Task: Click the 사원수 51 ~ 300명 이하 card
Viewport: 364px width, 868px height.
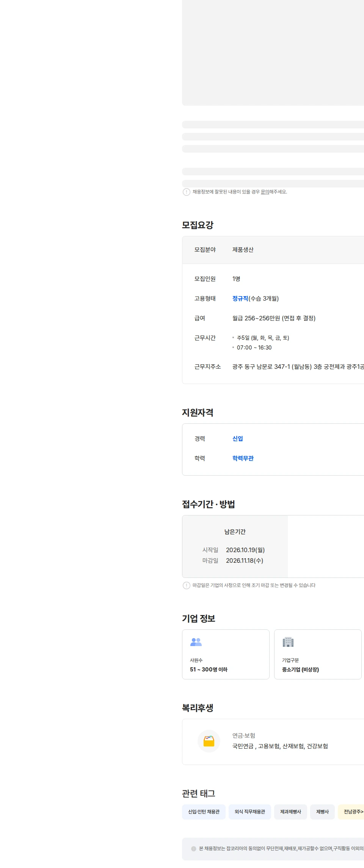Action: [x=226, y=654]
